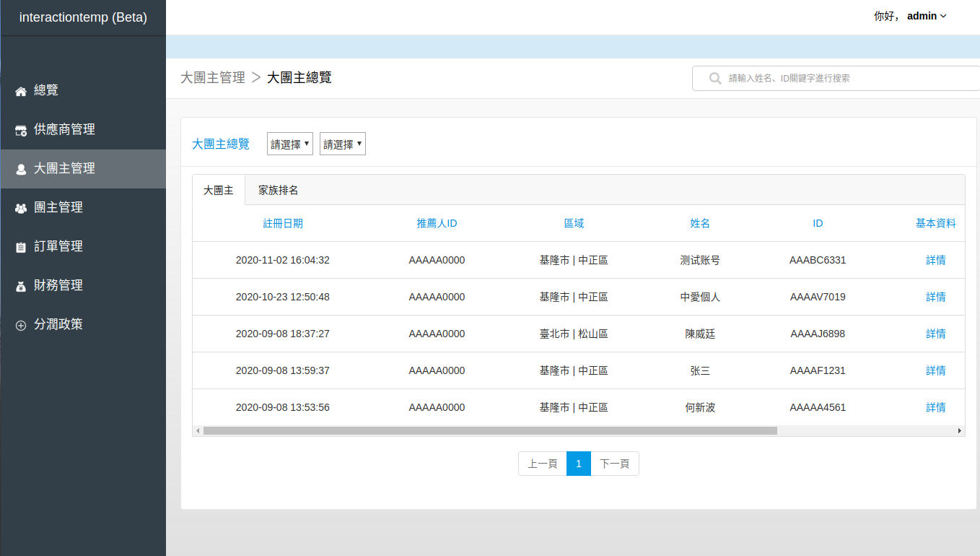Click the magnifier search icon
Image resolution: width=980 pixels, height=556 pixels.
(715, 78)
